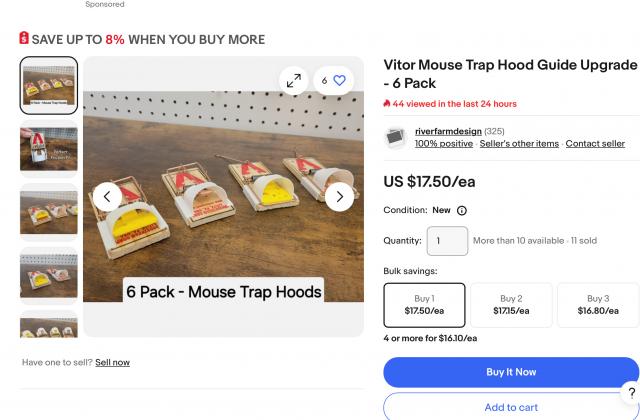Click the red savings tag icon
Viewport: 640px width, 420px height.
[24, 39]
